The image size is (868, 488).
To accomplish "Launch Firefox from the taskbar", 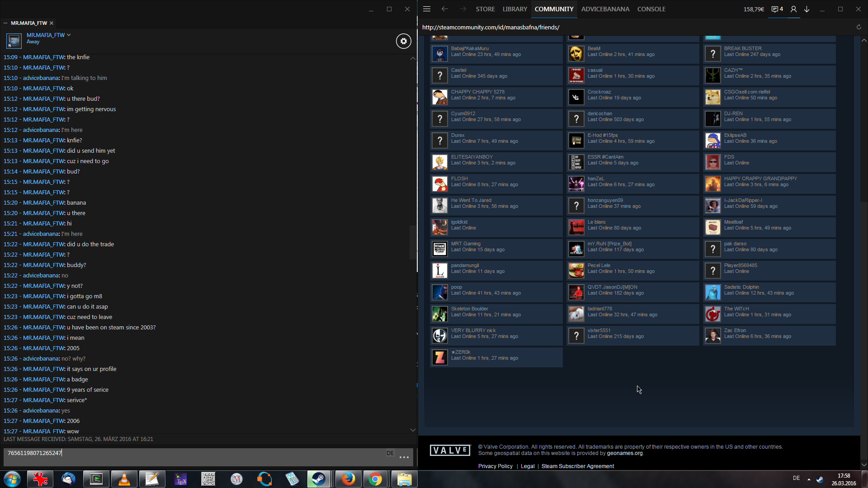I will tap(348, 479).
